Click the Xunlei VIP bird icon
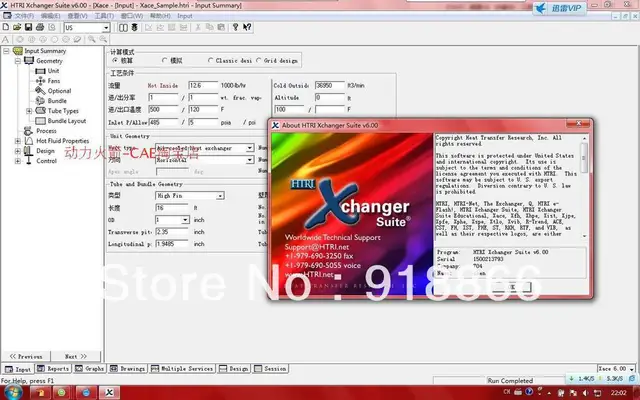The image size is (640, 400). point(540,9)
